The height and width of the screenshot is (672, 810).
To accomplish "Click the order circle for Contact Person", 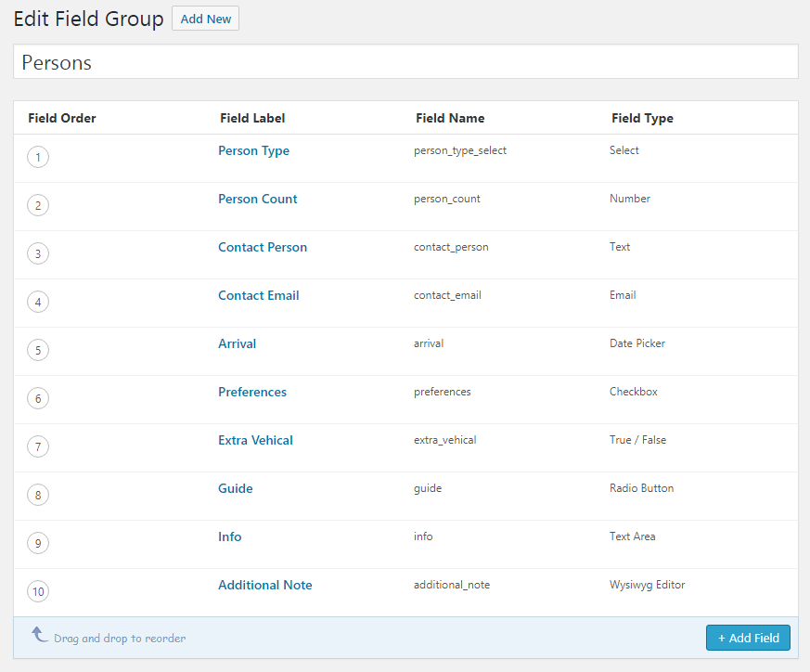I will [38, 253].
